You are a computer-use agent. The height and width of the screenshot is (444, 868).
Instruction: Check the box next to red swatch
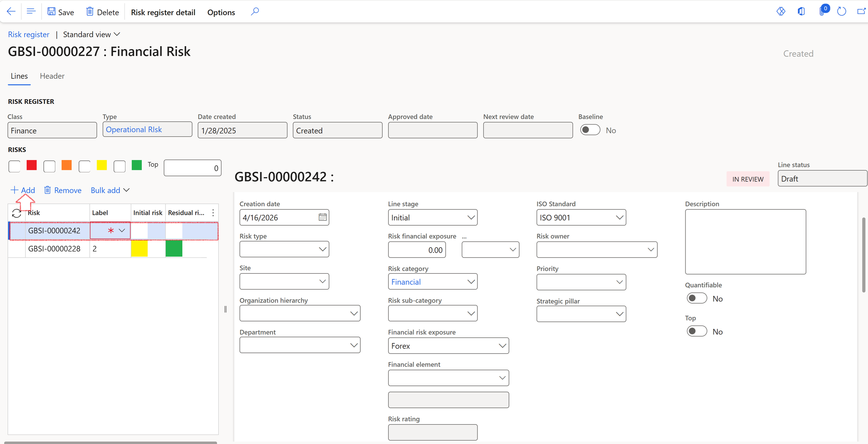[x=14, y=166]
